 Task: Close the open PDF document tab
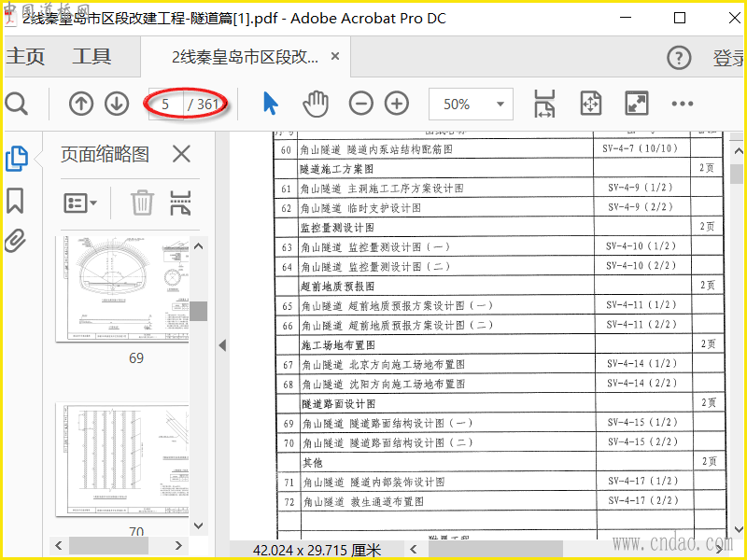335,56
